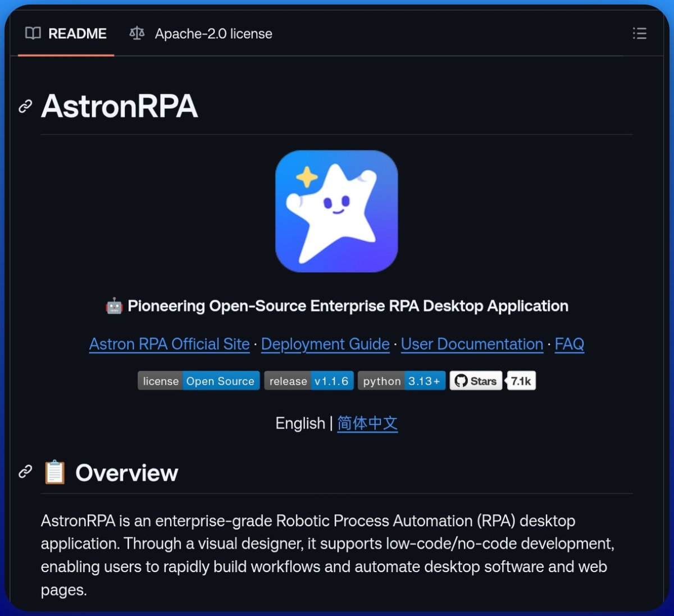Click the 7.1k star count badge
The height and width of the screenshot is (616, 674).
coord(521,381)
